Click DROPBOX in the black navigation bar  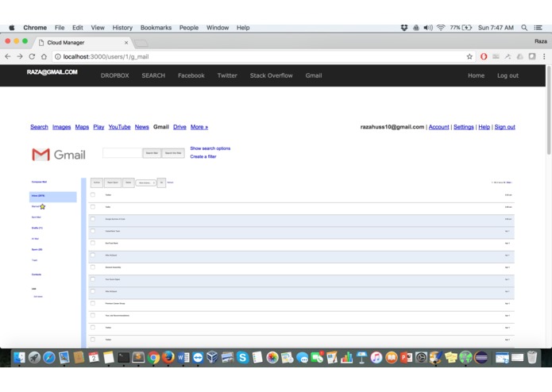coord(114,75)
